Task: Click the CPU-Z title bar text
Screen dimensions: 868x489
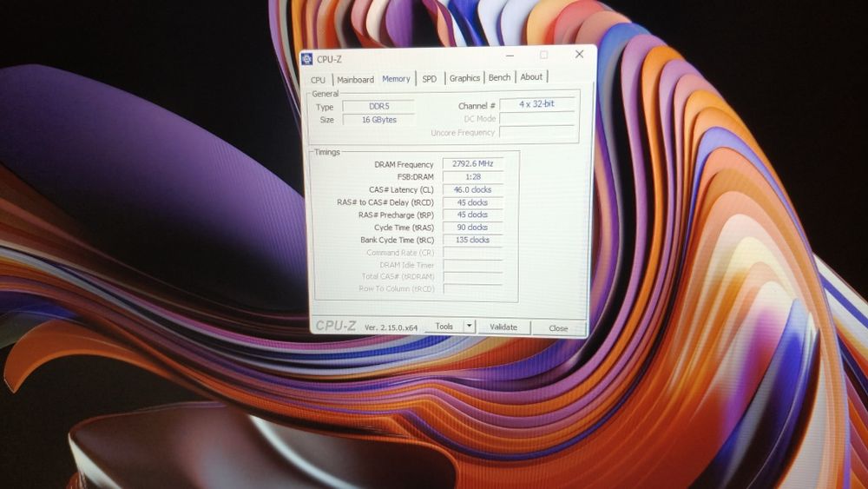Action: click(x=329, y=59)
